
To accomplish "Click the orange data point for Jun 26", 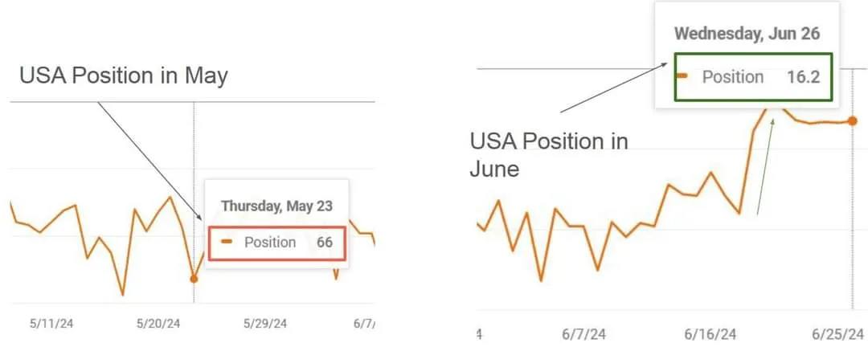I will (x=853, y=121).
